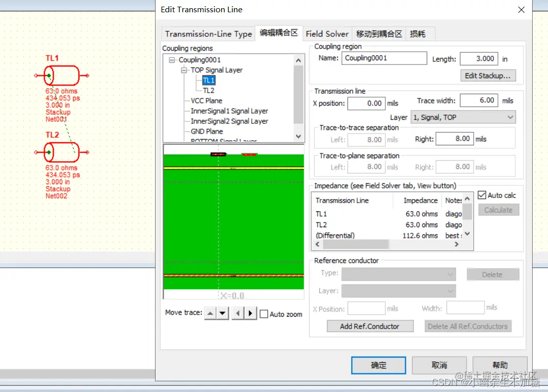Click the orange GND plane layer in cross-section
Screen dimensions: 548x392
point(233,275)
